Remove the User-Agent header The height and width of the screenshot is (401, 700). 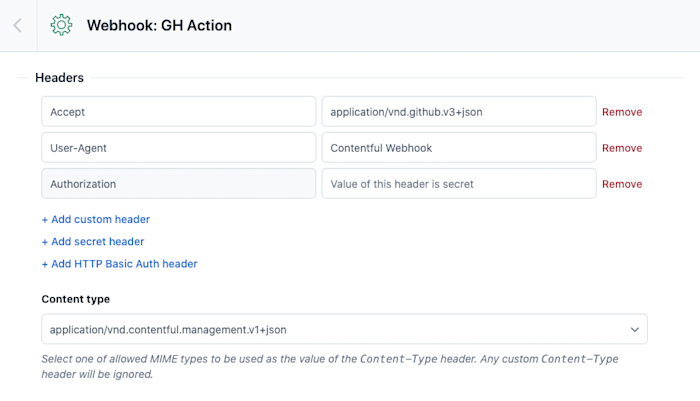tap(622, 148)
